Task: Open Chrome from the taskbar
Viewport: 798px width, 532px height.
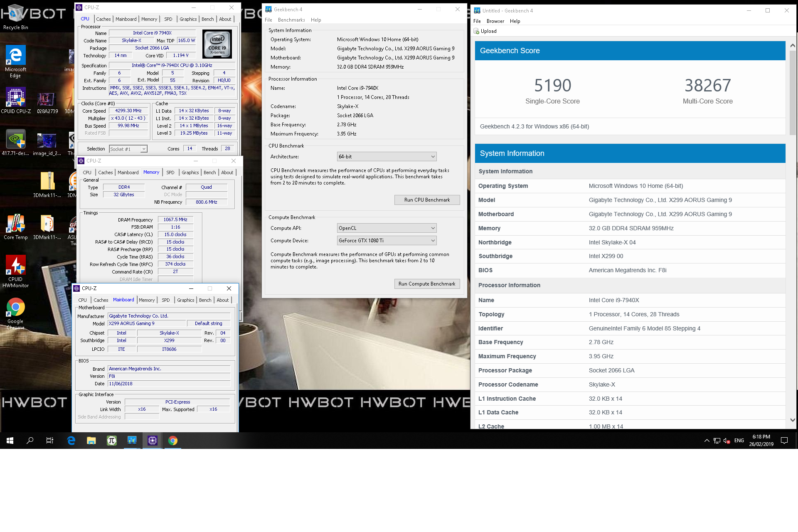Action: point(173,441)
